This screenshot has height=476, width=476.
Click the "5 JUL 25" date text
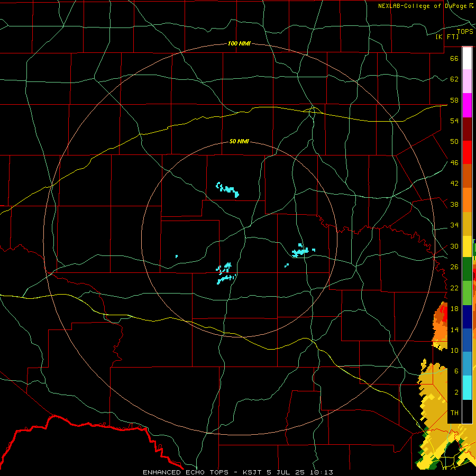click(287, 472)
